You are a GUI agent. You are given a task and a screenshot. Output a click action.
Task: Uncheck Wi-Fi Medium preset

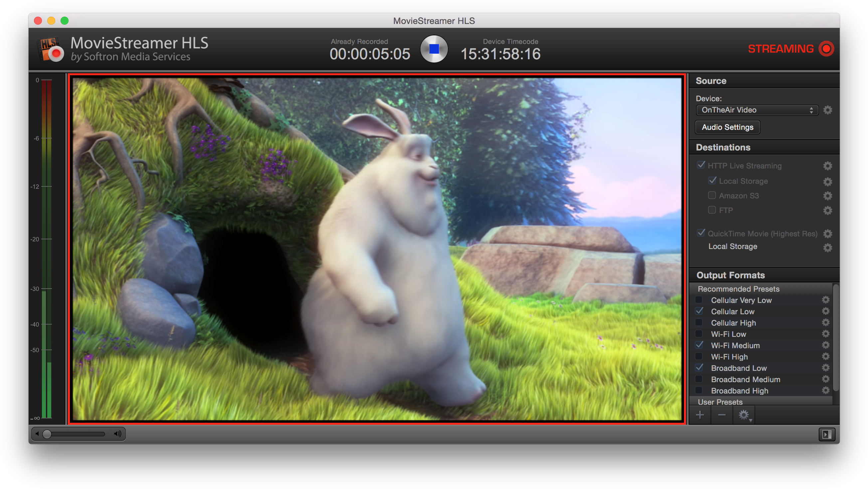point(699,345)
